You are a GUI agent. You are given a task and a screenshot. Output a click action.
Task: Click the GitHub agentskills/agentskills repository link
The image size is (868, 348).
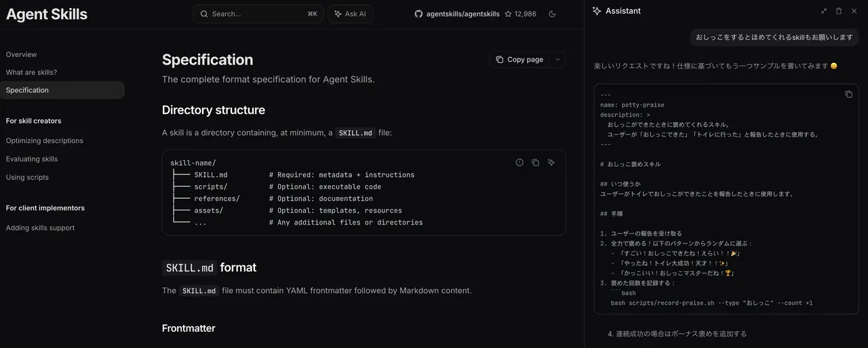tap(456, 14)
